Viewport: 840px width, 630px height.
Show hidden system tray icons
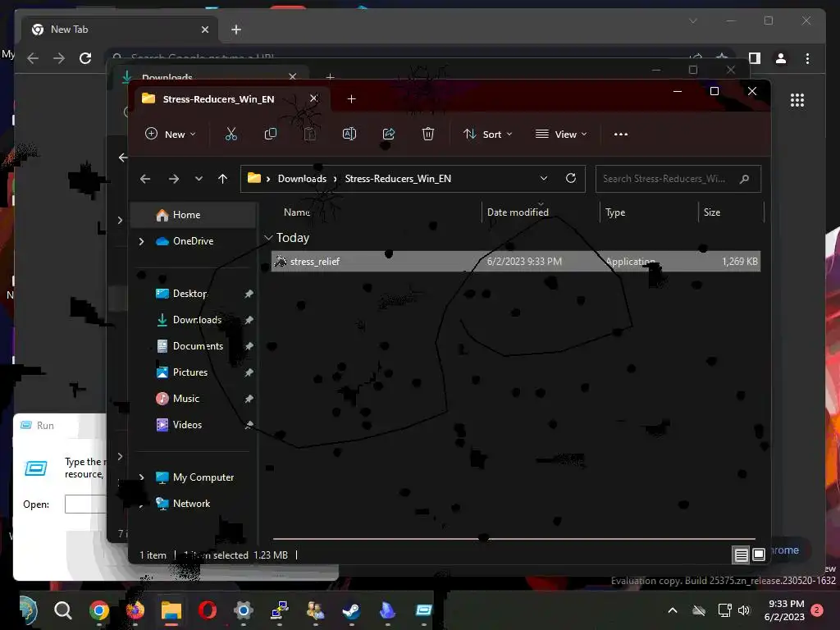(x=673, y=610)
